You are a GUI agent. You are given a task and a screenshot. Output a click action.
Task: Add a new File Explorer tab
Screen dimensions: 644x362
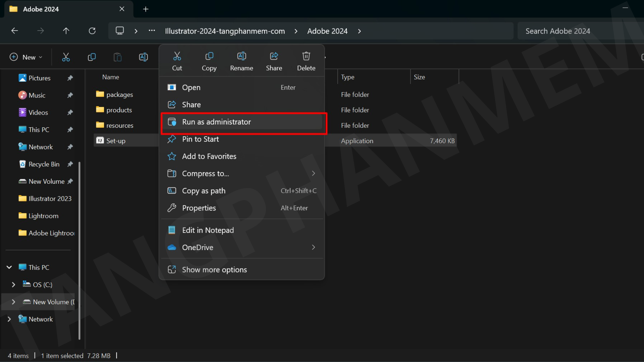tap(146, 9)
